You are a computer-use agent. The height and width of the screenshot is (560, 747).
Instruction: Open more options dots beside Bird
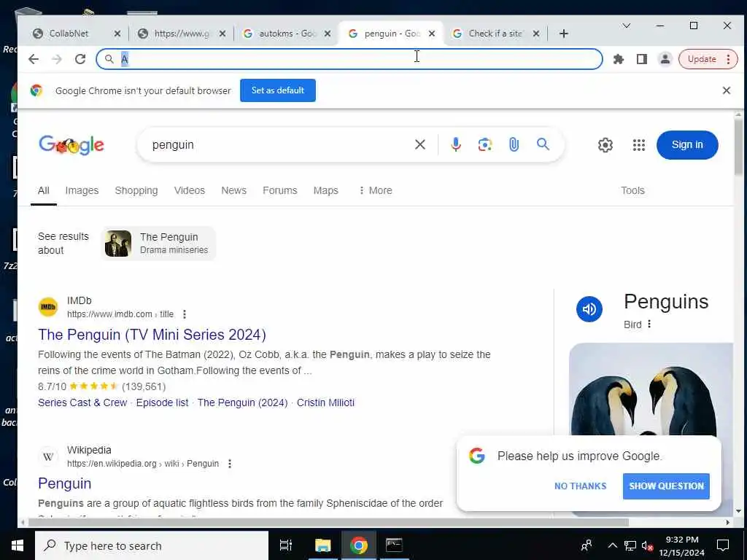click(649, 324)
